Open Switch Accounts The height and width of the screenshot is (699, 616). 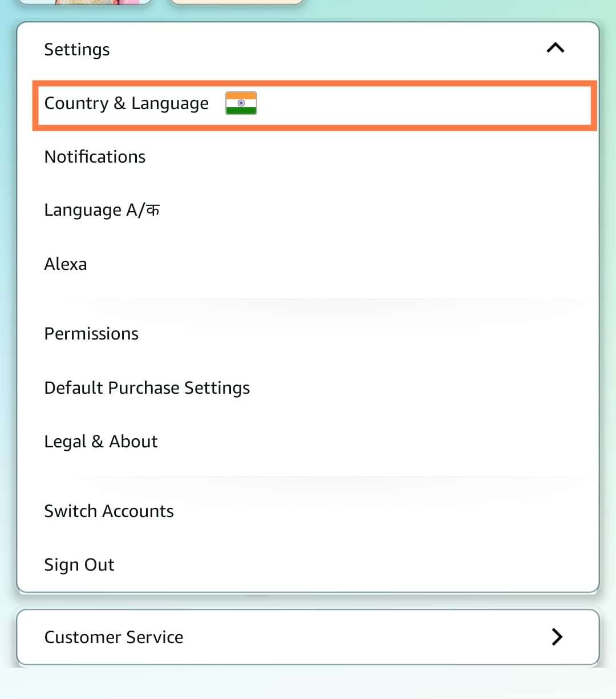coord(108,511)
